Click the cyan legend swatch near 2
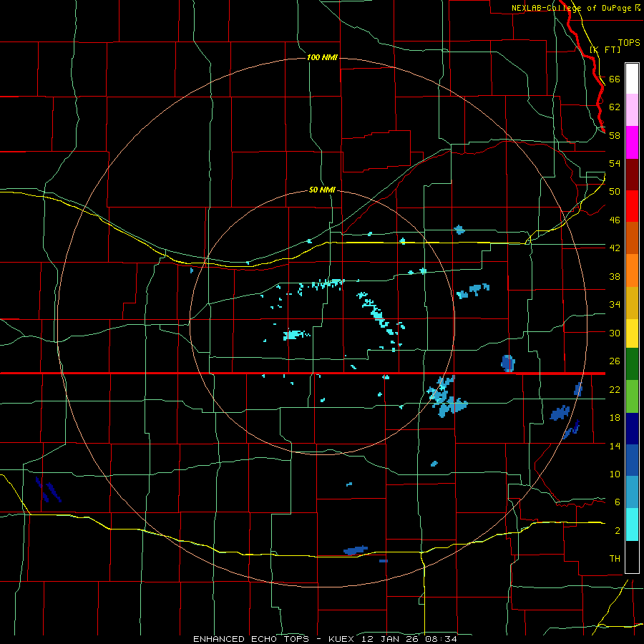 [632, 525]
